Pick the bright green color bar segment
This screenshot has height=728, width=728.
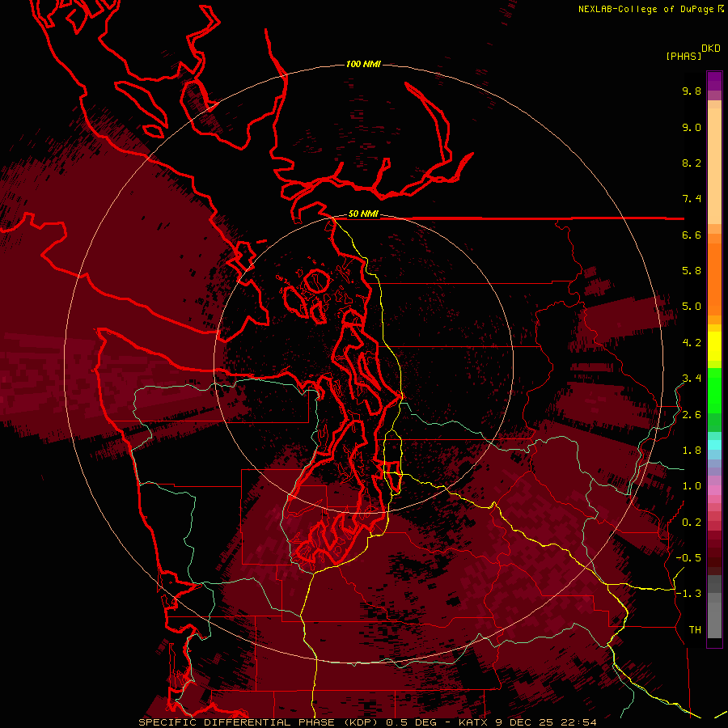click(x=714, y=395)
